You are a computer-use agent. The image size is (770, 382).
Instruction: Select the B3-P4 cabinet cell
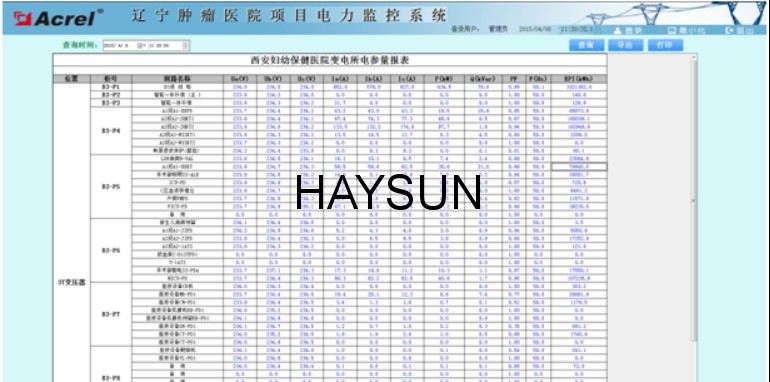[111, 131]
